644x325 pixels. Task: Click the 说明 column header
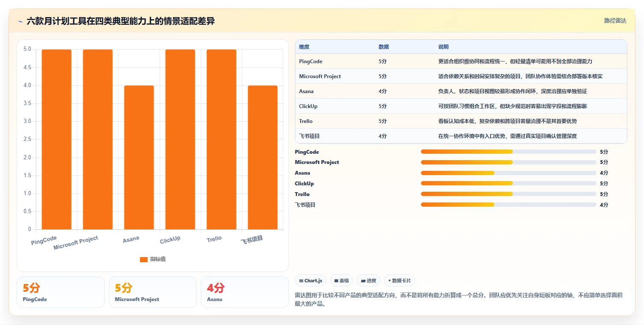444,47
